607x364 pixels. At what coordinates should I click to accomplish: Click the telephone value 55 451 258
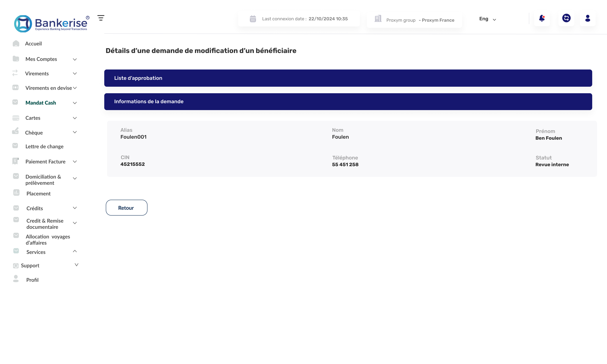pos(345,164)
